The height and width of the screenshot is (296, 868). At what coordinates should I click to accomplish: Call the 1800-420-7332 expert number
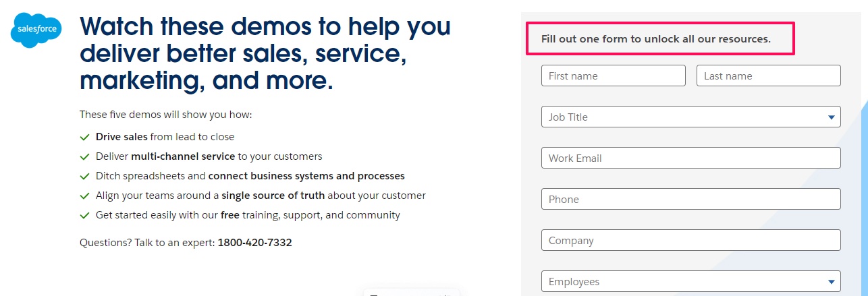[254, 242]
